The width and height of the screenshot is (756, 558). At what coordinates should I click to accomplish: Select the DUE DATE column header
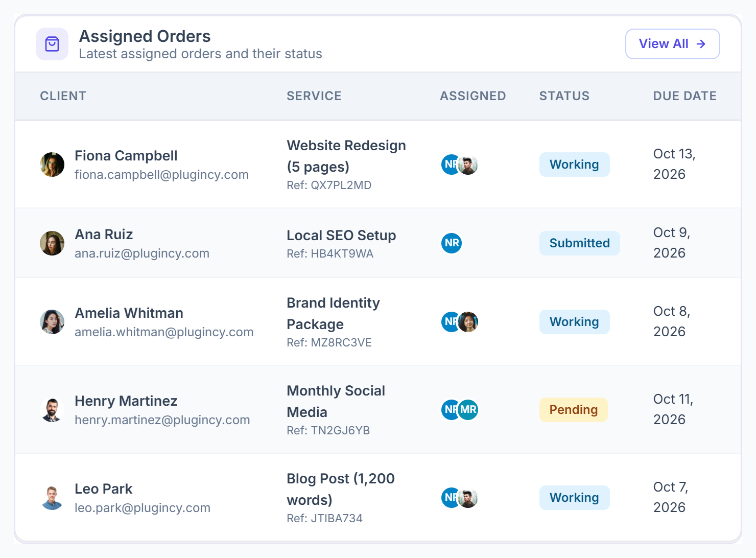pyautogui.click(x=685, y=96)
